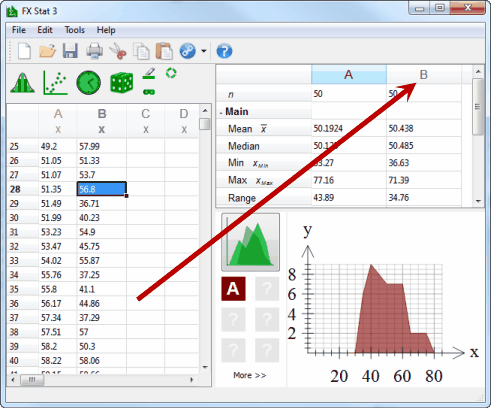Toggle dark red data set A button
Image resolution: width=491 pixels, height=408 pixels.
[233, 289]
